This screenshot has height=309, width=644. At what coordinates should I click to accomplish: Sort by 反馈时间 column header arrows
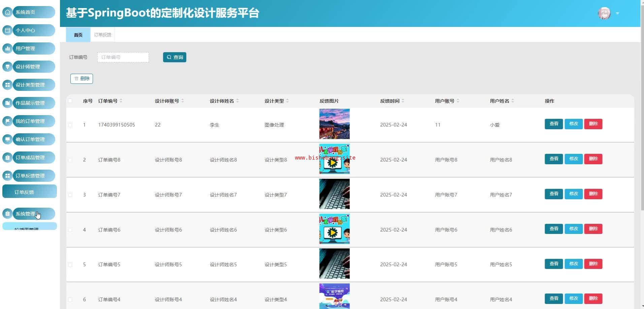[x=403, y=101]
